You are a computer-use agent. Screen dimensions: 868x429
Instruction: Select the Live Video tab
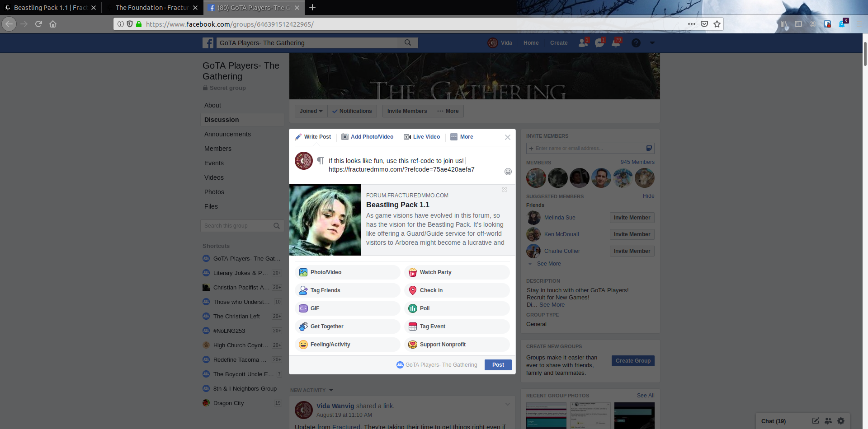[x=422, y=137]
